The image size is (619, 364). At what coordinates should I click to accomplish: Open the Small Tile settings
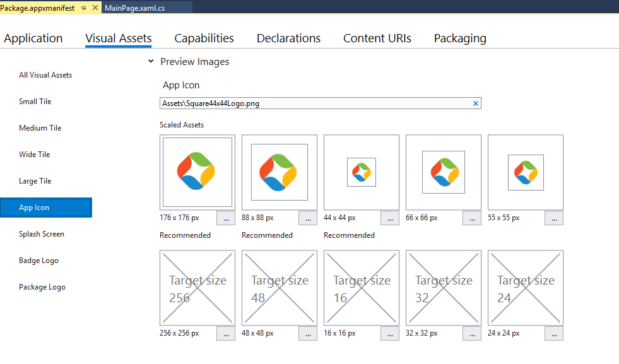click(37, 101)
